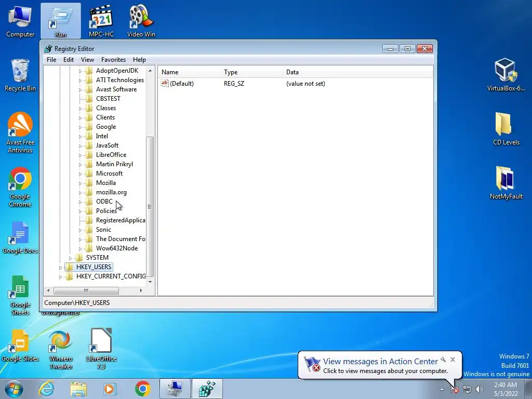Image resolution: width=532 pixels, height=399 pixels.
Task: Open the View menu
Action: (x=87, y=60)
